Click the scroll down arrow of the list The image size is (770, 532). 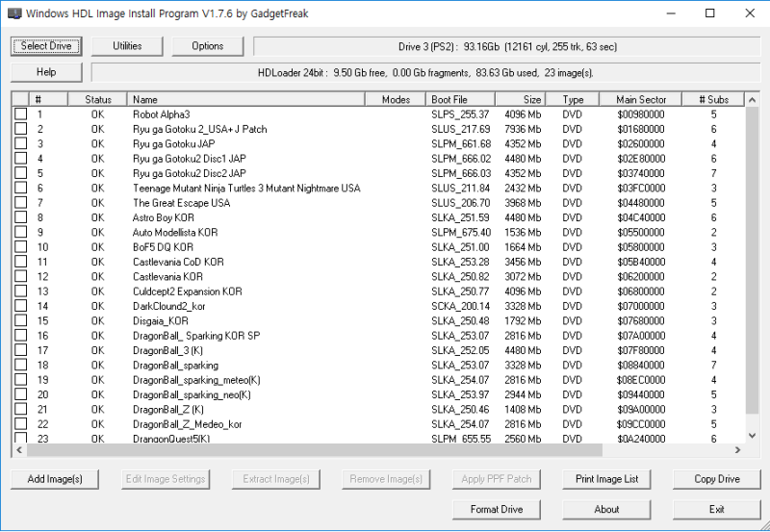coord(752,436)
